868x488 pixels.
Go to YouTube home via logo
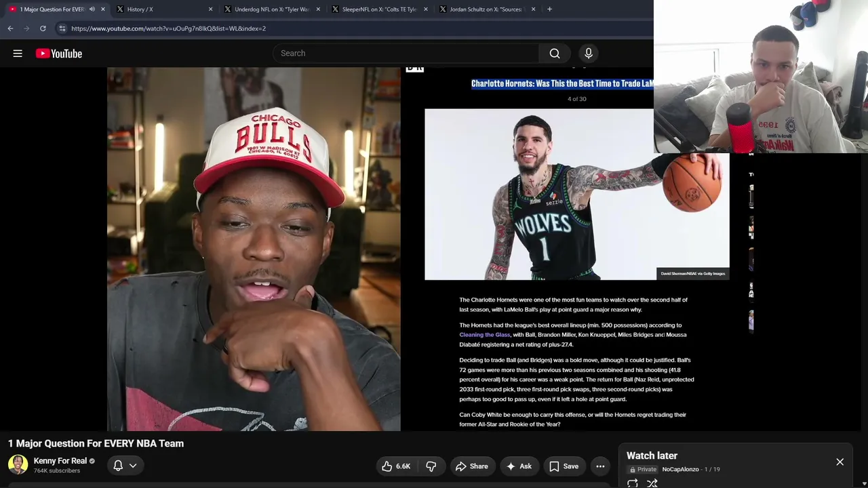(x=59, y=54)
